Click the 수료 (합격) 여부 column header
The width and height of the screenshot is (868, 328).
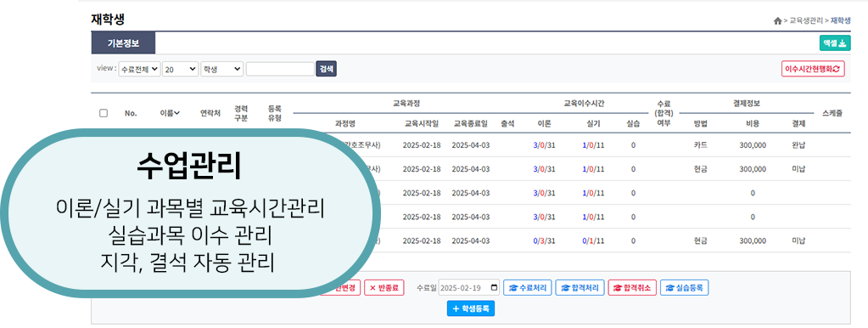click(x=664, y=113)
